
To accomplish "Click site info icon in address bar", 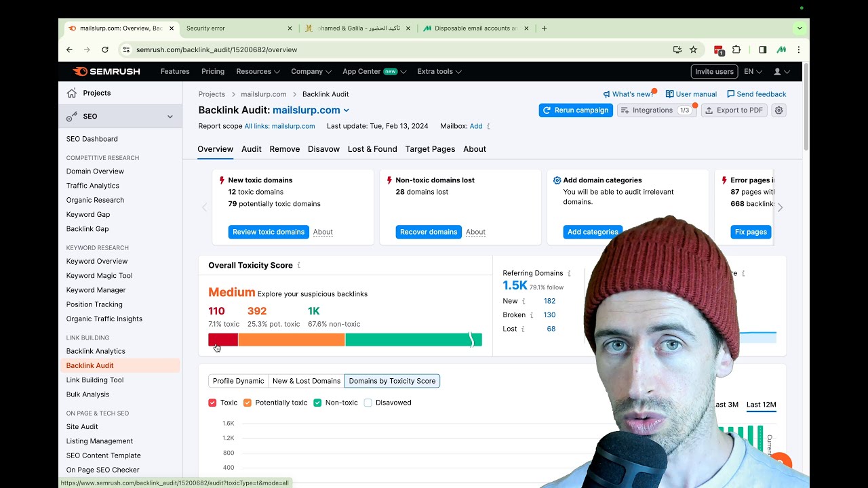I will (125, 49).
